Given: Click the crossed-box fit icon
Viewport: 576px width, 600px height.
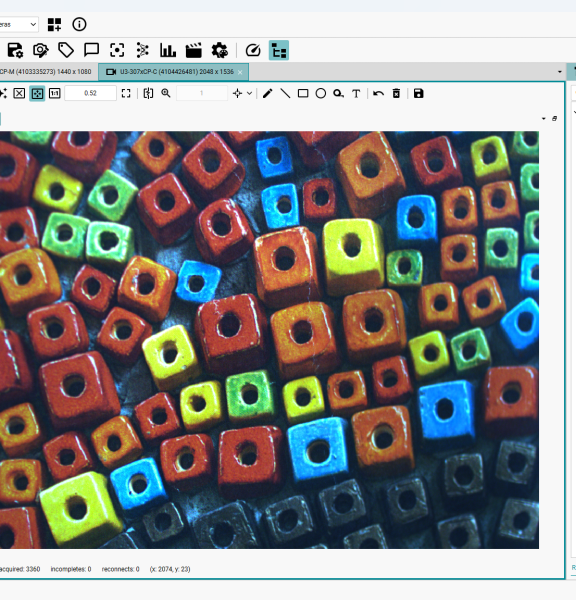Looking at the screenshot, I should coord(19,93).
